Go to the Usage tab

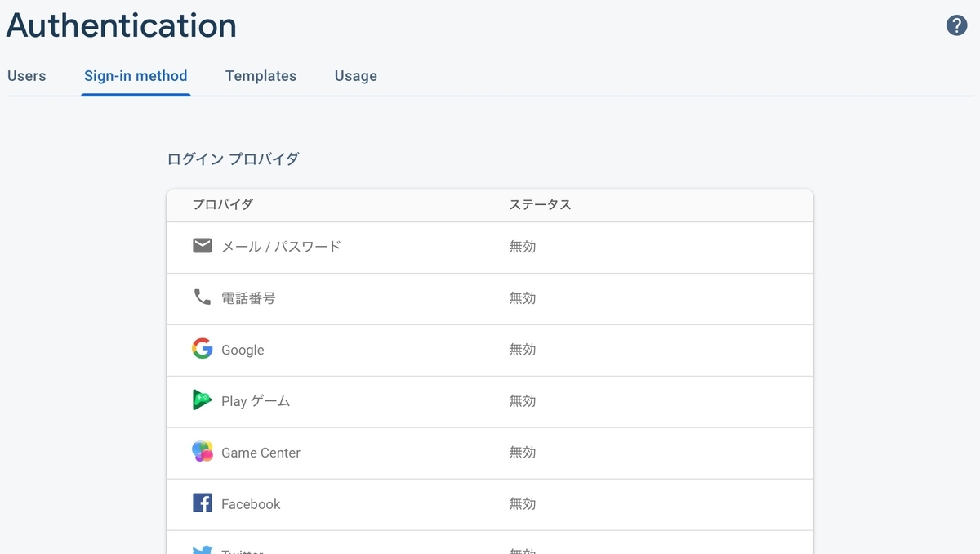click(355, 76)
